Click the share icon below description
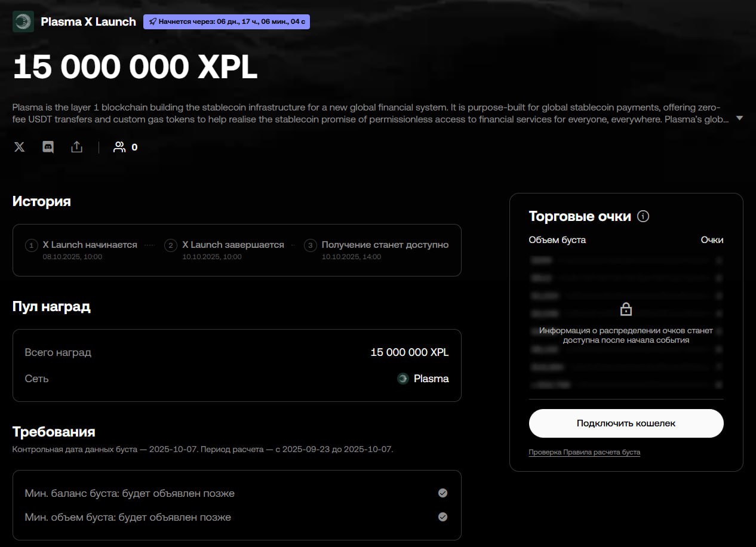Screen dimensions: 756x547 click(76, 147)
